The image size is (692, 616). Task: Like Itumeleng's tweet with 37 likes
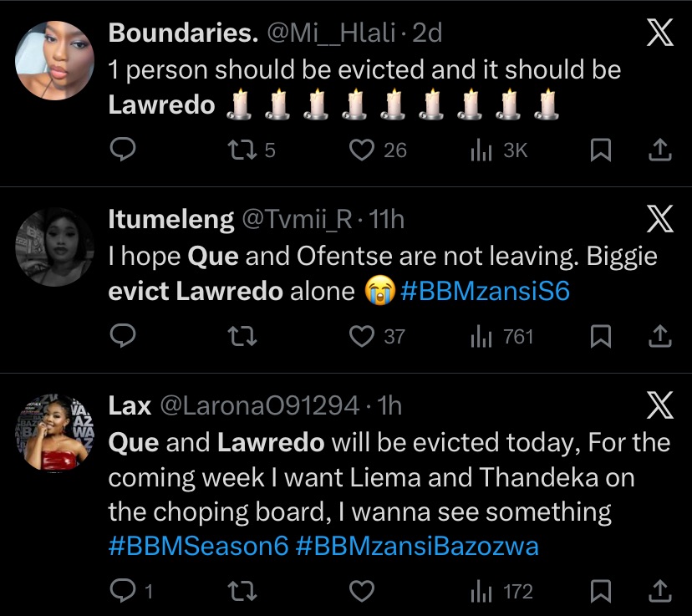point(361,336)
